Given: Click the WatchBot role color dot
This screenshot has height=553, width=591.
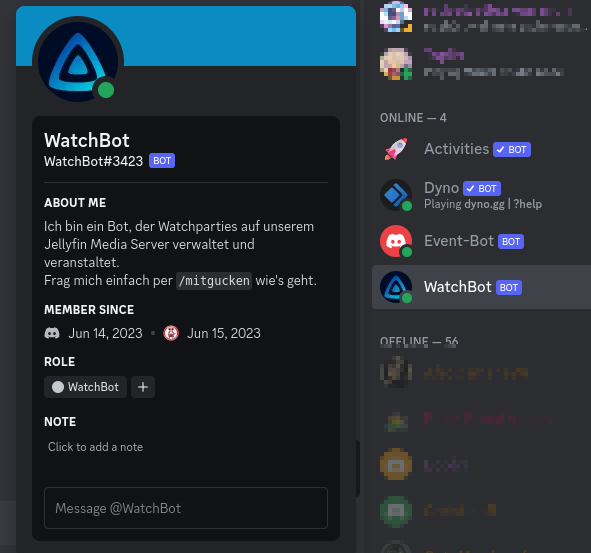Looking at the screenshot, I should 58,387.
